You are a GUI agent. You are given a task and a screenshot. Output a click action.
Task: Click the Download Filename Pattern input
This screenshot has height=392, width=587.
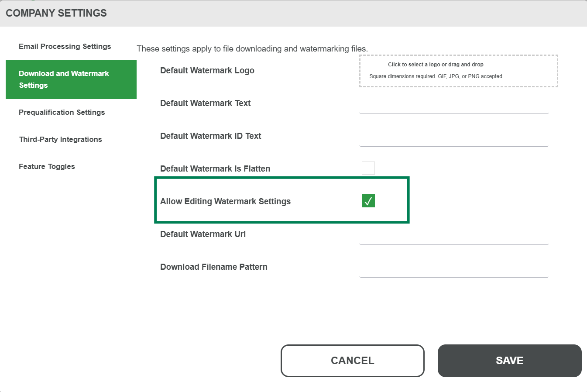point(453,270)
